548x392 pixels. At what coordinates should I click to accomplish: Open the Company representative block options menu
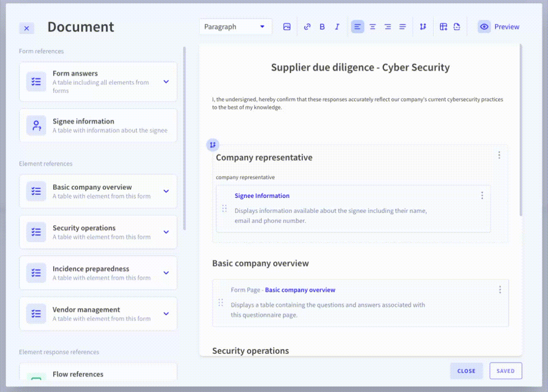tap(499, 155)
